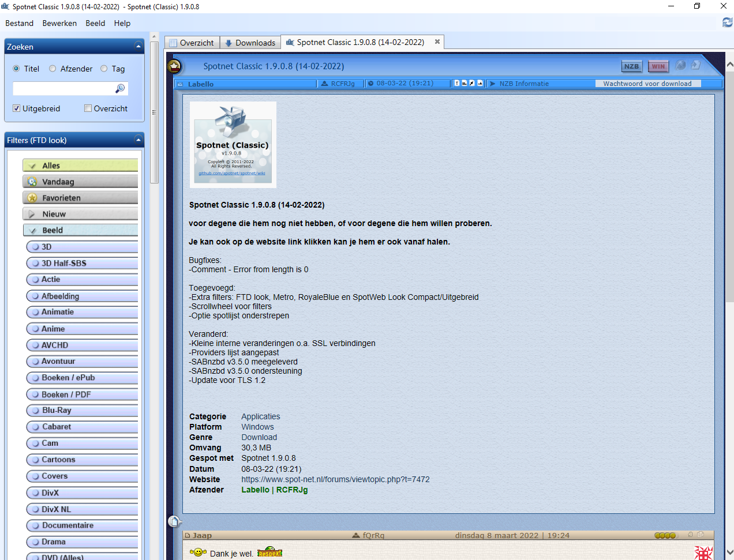Select the Boeken / ePub filter
Image resolution: width=734 pixels, height=560 pixels.
(82, 378)
